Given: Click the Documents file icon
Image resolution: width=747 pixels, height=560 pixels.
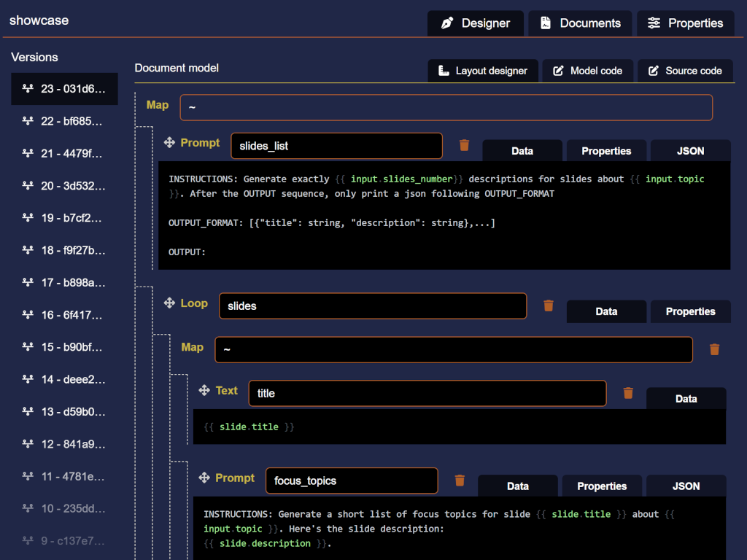Looking at the screenshot, I should tap(546, 23).
